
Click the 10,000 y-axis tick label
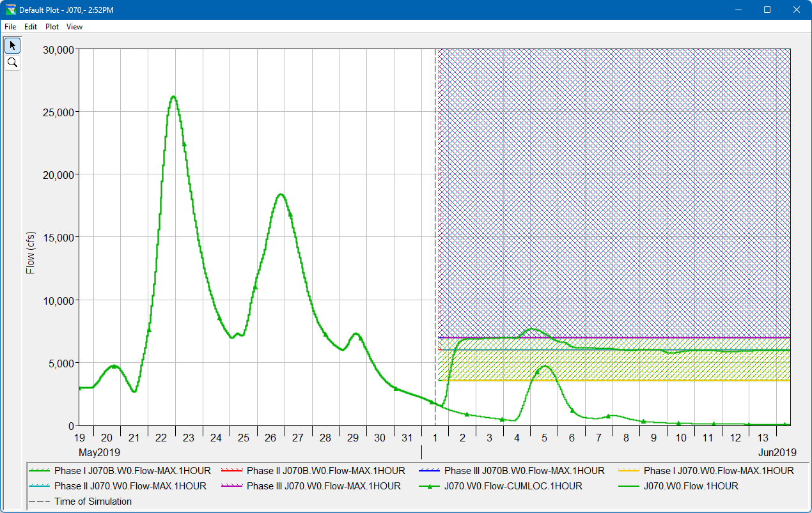(x=59, y=300)
